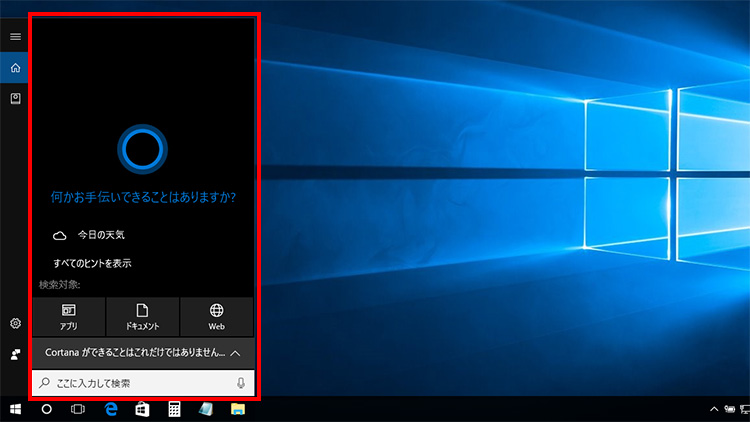The height and width of the screenshot is (422, 750).
Task: Click the 今日の天気 weather suggestion
Action: pos(100,234)
